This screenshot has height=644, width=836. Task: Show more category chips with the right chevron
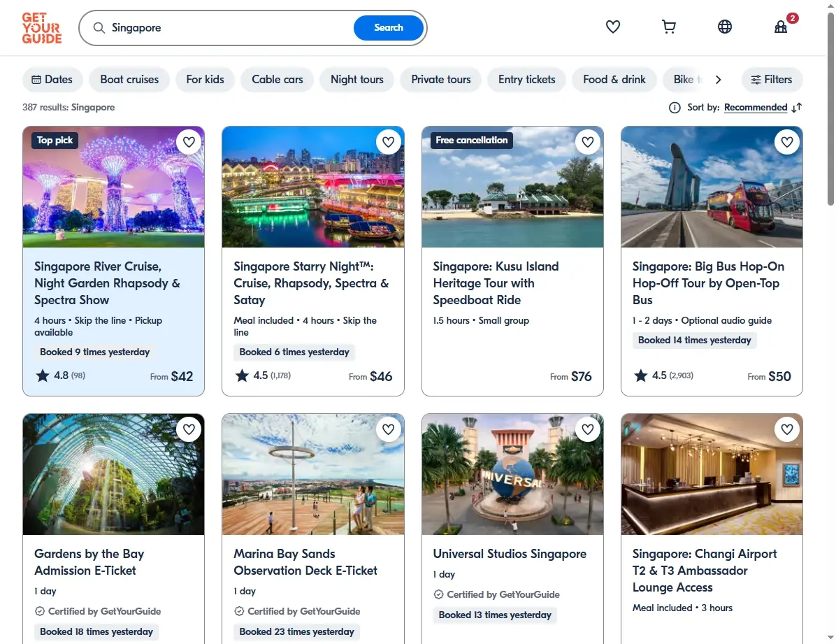[718, 80]
